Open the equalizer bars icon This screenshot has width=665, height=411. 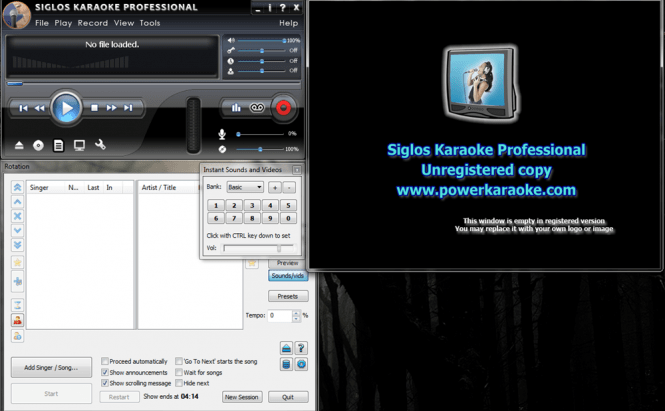(x=236, y=108)
